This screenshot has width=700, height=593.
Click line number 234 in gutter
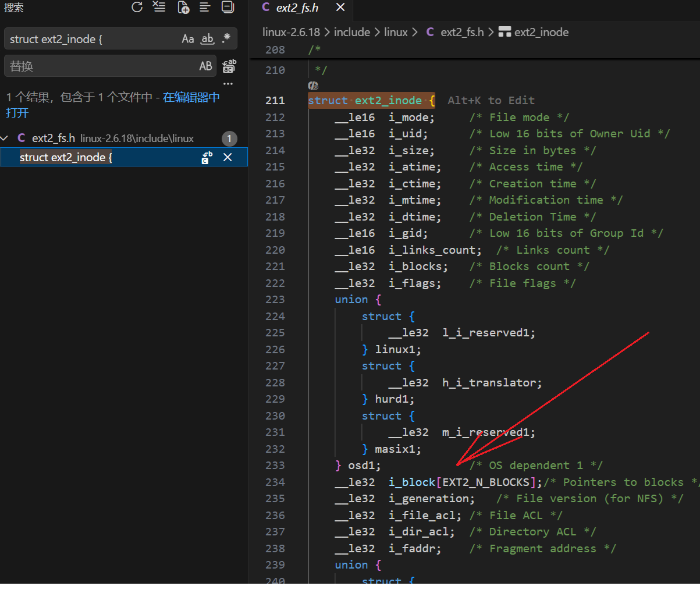click(x=275, y=482)
